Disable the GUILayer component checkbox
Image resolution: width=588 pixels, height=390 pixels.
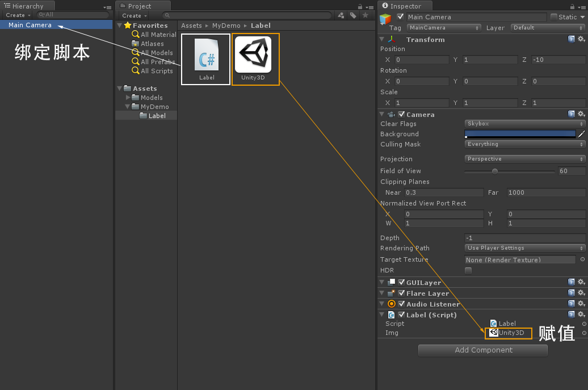[401, 282]
